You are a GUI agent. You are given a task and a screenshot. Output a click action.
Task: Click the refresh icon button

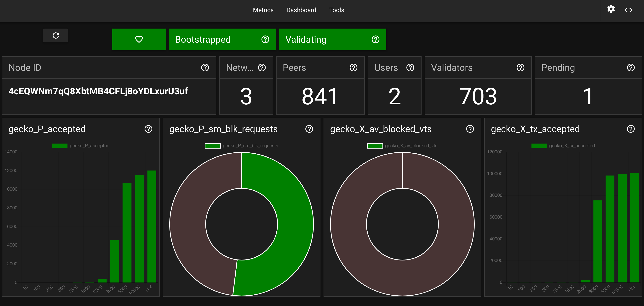[55, 36]
